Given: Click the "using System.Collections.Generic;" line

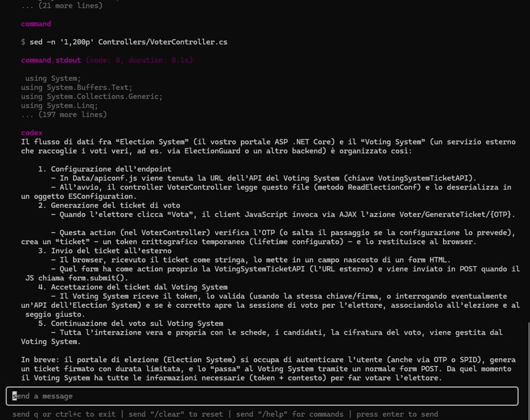Looking at the screenshot, I should click(91, 96).
